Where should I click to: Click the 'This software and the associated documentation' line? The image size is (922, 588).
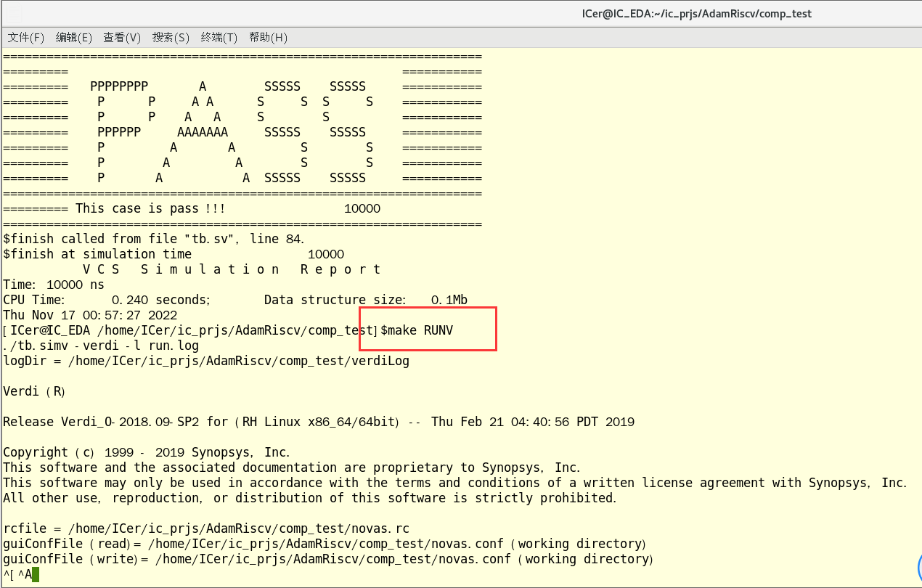(292, 467)
